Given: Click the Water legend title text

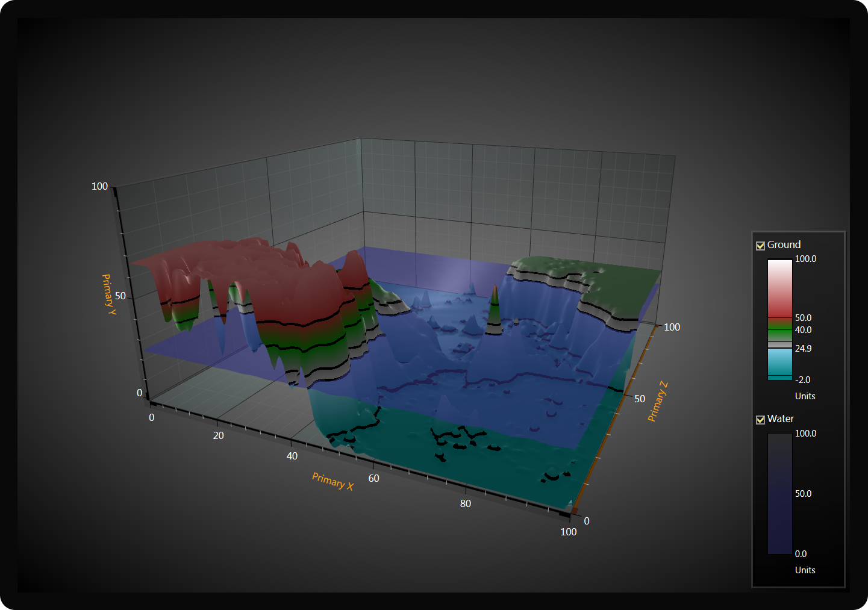Looking at the screenshot, I should [781, 419].
